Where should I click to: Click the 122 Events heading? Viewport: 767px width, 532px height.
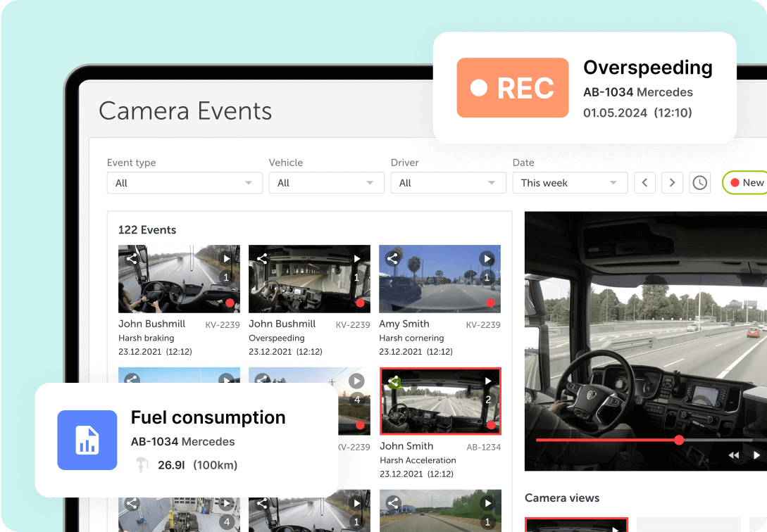click(147, 230)
